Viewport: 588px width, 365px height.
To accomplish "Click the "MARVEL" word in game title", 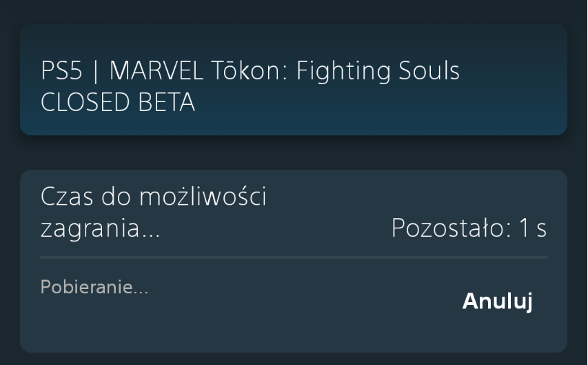I will click(156, 71).
